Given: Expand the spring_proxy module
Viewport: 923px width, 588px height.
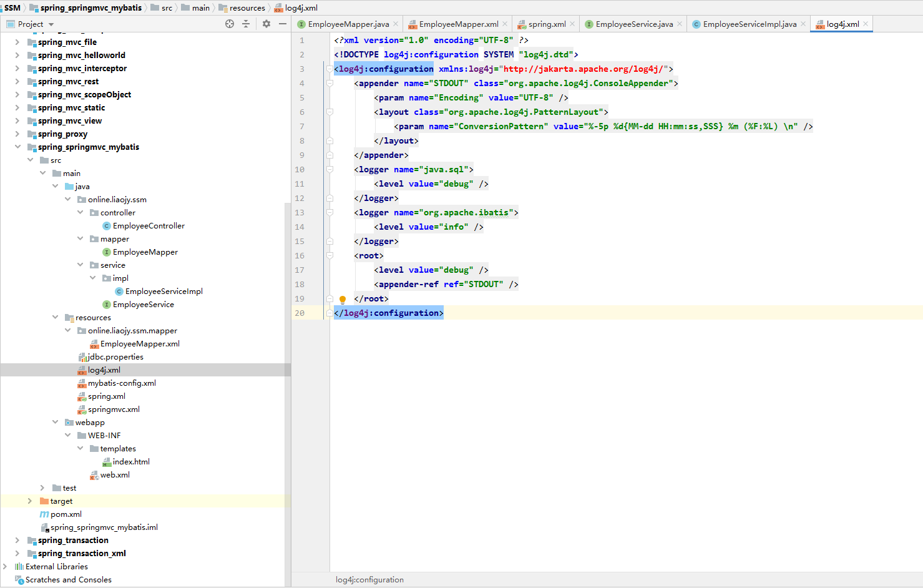Looking at the screenshot, I should [x=17, y=134].
